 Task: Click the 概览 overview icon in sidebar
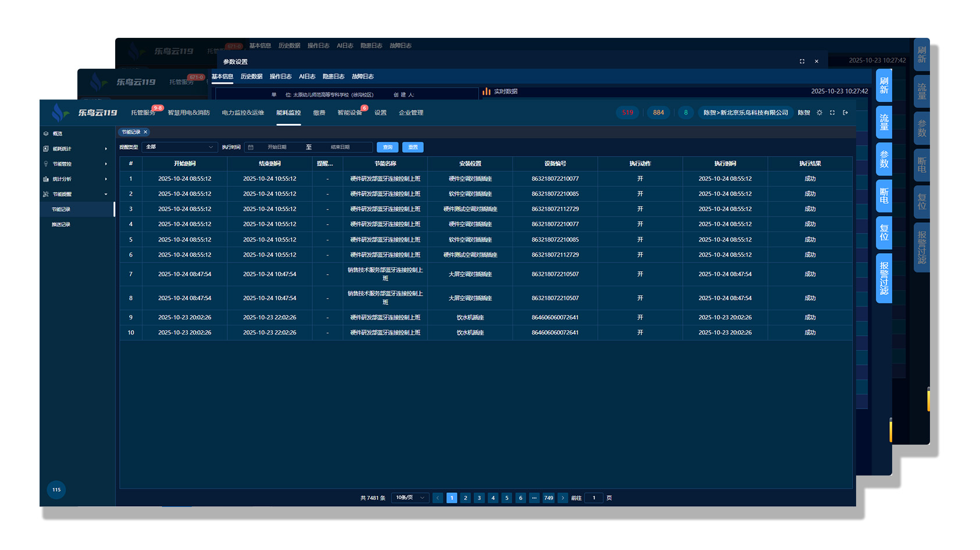point(46,134)
